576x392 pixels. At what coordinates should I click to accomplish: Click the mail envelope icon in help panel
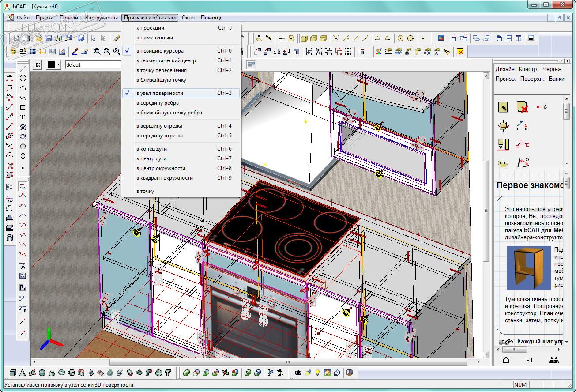tap(528, 360)
